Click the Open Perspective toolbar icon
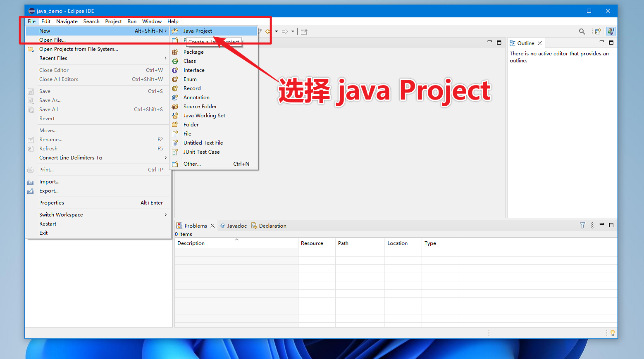Image resolution: width=644 pixels, height=359 pixels. 598,31
